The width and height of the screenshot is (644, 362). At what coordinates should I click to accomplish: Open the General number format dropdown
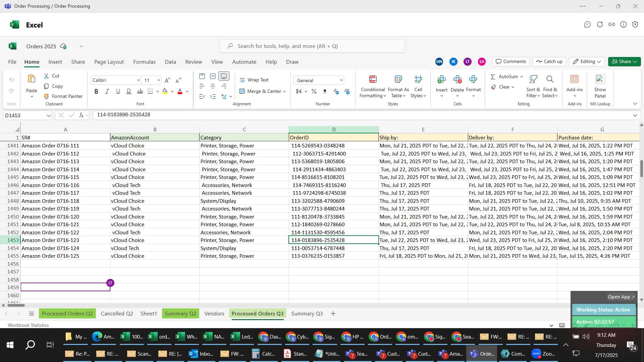(341, 80)
